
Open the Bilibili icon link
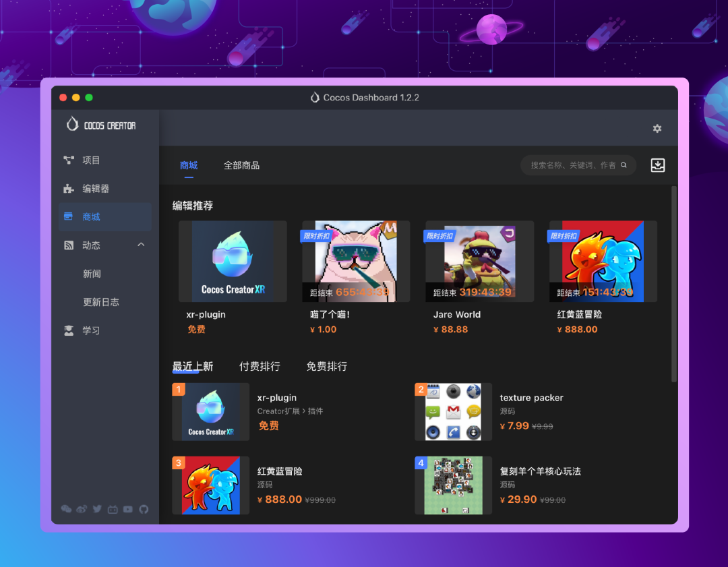[x=113, y=509]
